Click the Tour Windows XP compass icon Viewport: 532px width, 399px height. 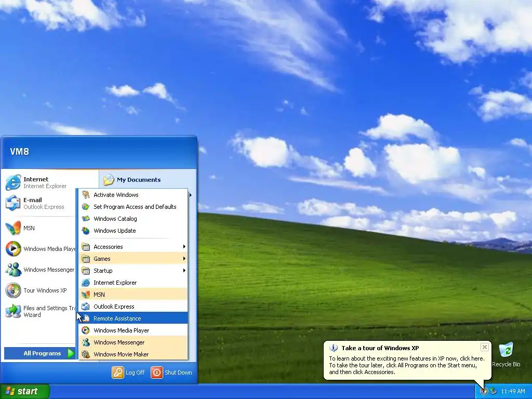[13, 290]
